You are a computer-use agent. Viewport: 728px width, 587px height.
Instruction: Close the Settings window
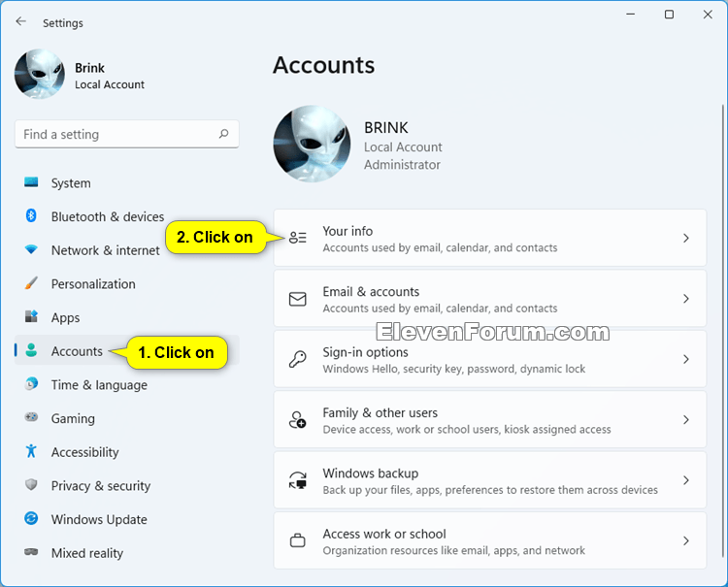[708, 15]
